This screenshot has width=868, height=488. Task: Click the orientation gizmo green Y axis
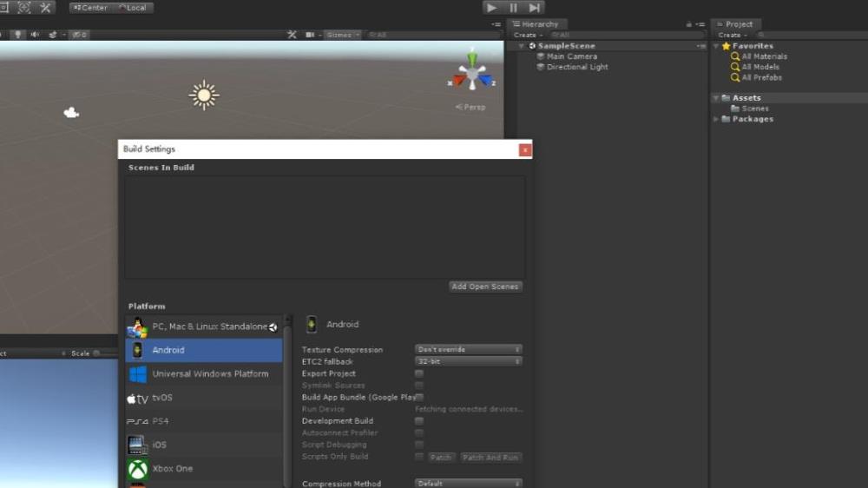[x=472, y=57]
